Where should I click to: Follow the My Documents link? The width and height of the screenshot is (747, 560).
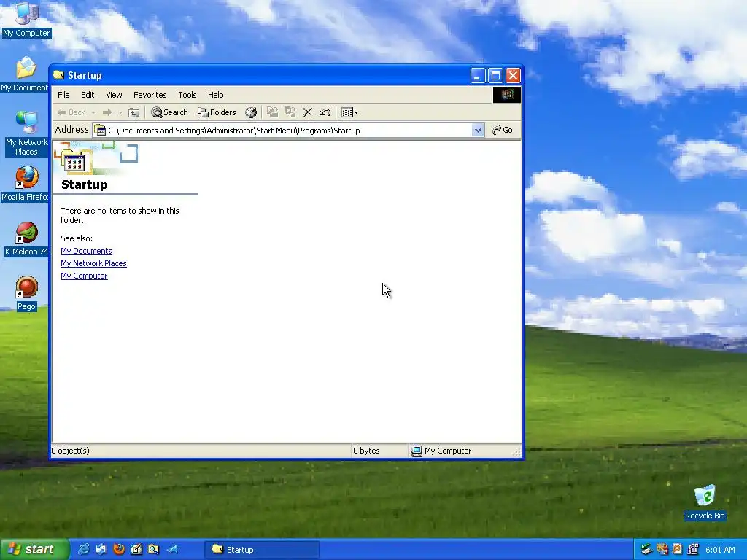click(x=86, y=251)
